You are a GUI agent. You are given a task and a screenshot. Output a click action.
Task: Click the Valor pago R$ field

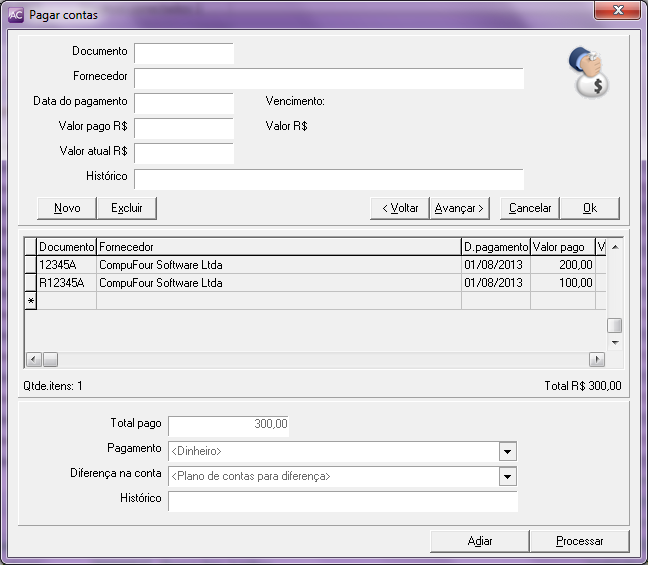click(184, 129)
